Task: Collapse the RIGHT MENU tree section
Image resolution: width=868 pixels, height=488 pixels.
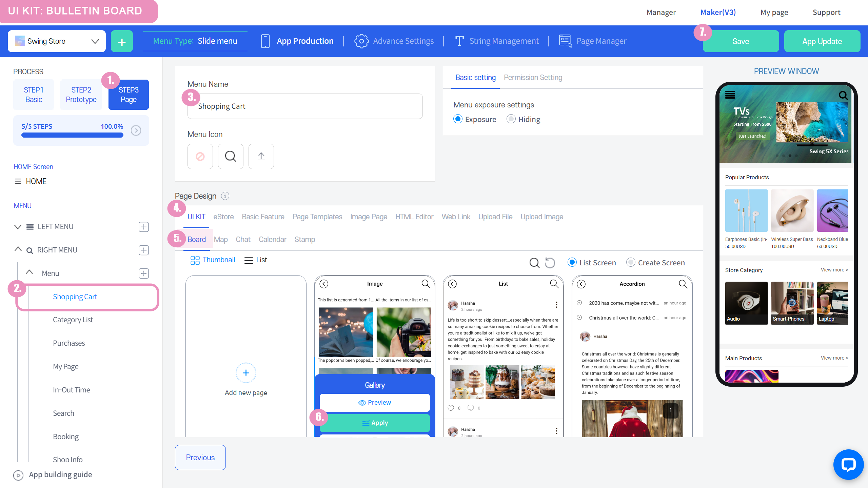Action: tap(18, 250)
